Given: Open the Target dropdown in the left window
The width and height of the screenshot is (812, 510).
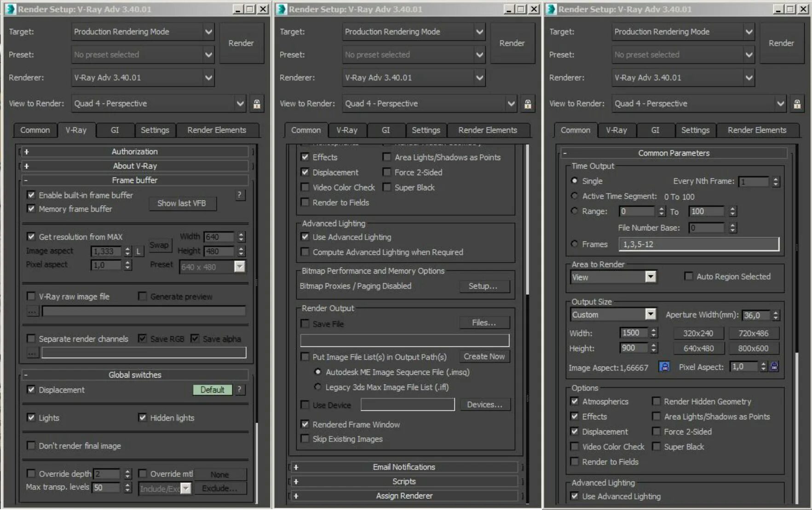Looking at the screenshot, I should 143,32.
